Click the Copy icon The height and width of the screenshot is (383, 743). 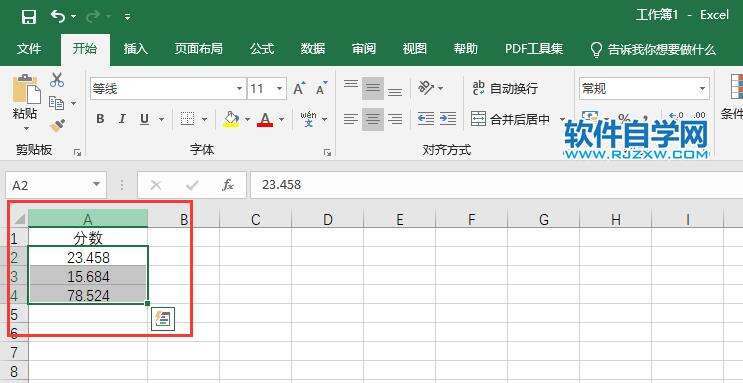click(x=57, y=103)
